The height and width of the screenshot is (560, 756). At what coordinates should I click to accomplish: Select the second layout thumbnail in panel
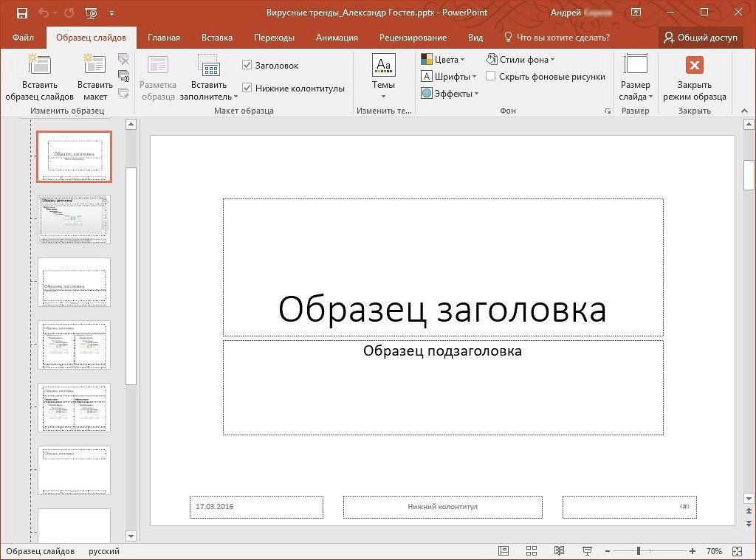pos(74,219)
